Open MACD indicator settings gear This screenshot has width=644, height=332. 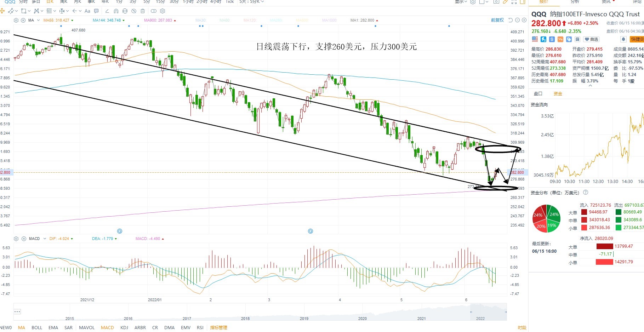(16, 239)
